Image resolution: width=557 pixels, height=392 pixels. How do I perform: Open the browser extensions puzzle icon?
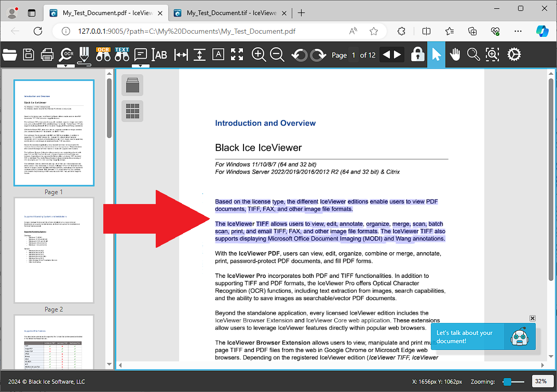pyautogui.click(x=401, y=31)
